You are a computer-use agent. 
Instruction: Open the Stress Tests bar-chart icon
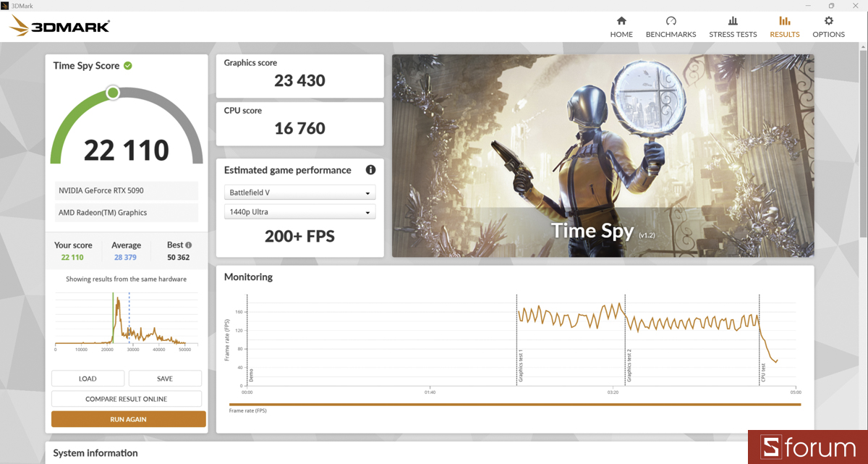click(x=733, y=21)
